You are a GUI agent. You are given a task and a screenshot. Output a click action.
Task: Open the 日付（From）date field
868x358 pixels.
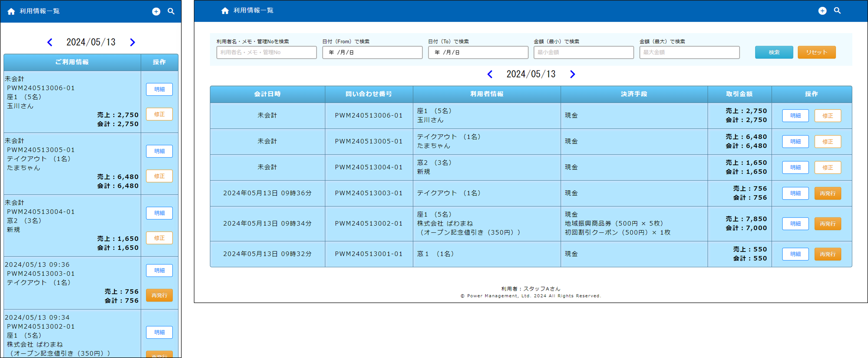tap(372, 53)
